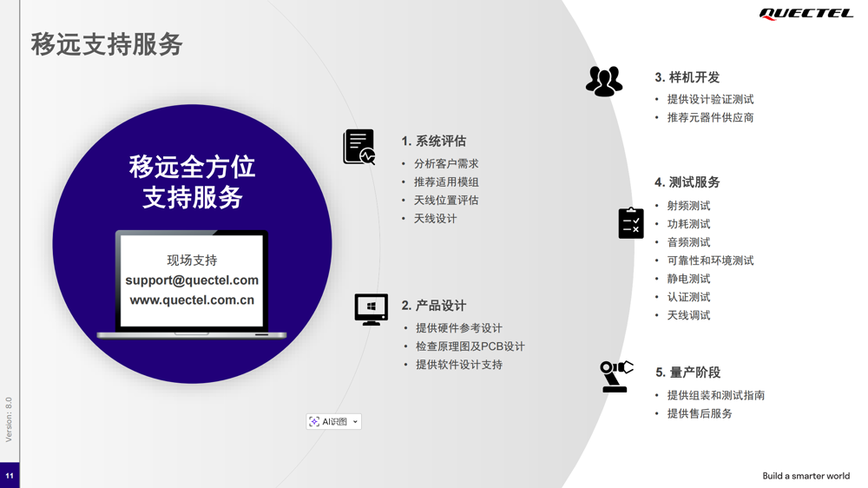The height and width of the screenshot is (488, 868).
Task: Click the AI识图 button
Action: tap(334, 422)
